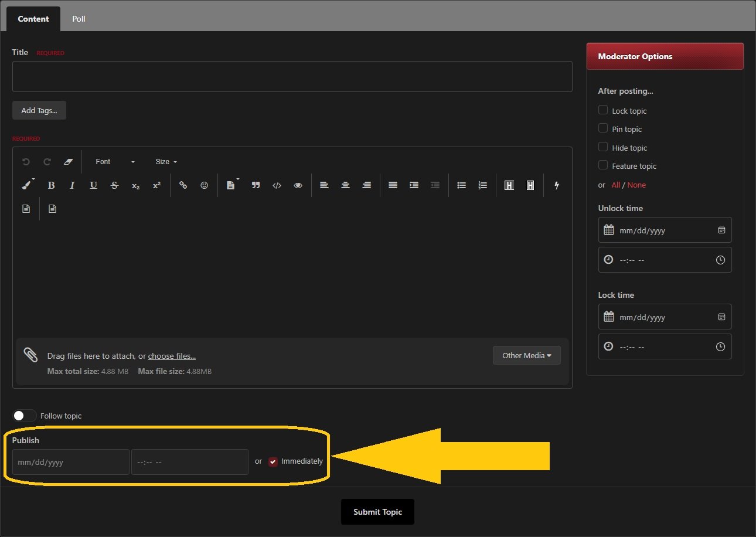Open the Font dropdown
The height and width of the screenshot is (537, 756).
tap(115, 162)
